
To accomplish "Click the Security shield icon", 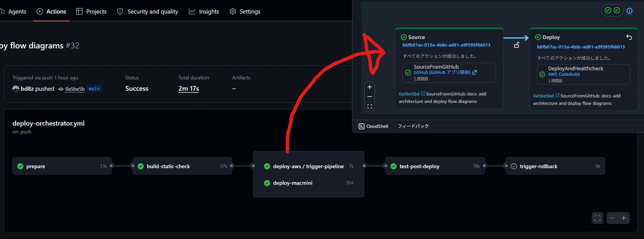I will click(x=120, y=11).
